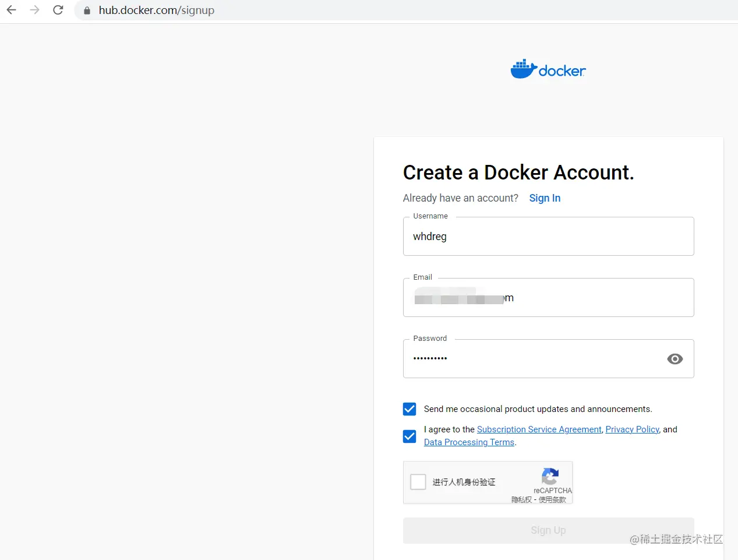738x560 pixels.
Task: Open the Subscription Service Agreement link
Action: (539, 429)
